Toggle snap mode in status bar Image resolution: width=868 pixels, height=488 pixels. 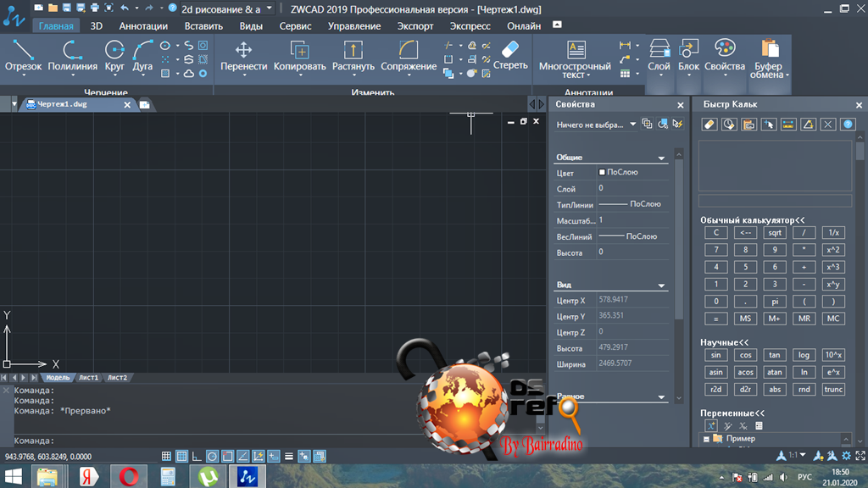(x=166, y=457)
